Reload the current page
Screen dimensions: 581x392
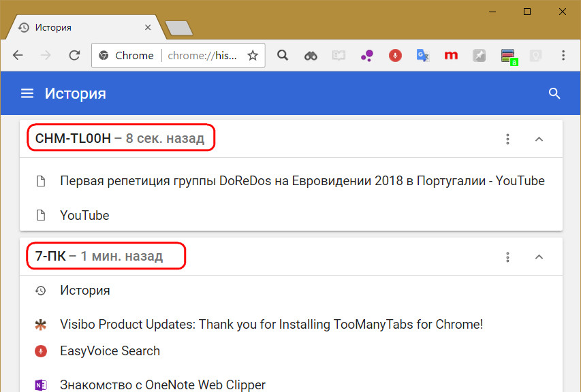(x=75, y=56)
